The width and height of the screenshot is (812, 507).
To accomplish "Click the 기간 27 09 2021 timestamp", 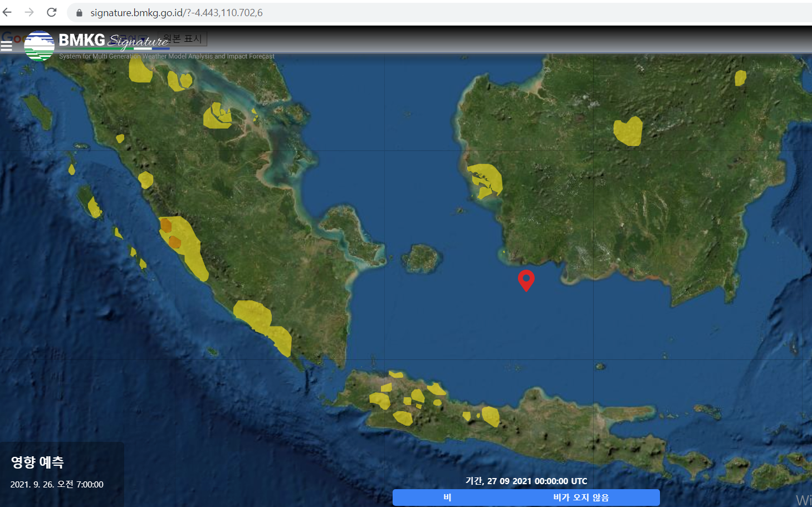I will tap(526, 481).
